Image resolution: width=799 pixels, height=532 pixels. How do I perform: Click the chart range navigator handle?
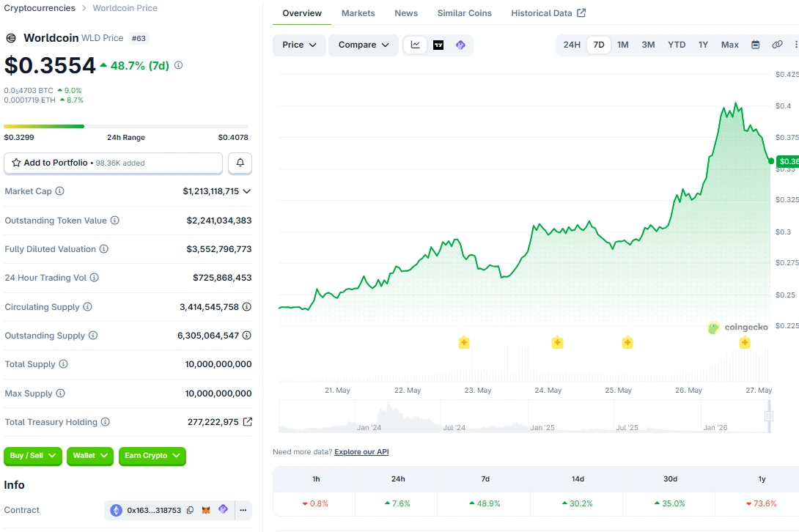coord(769,416)
